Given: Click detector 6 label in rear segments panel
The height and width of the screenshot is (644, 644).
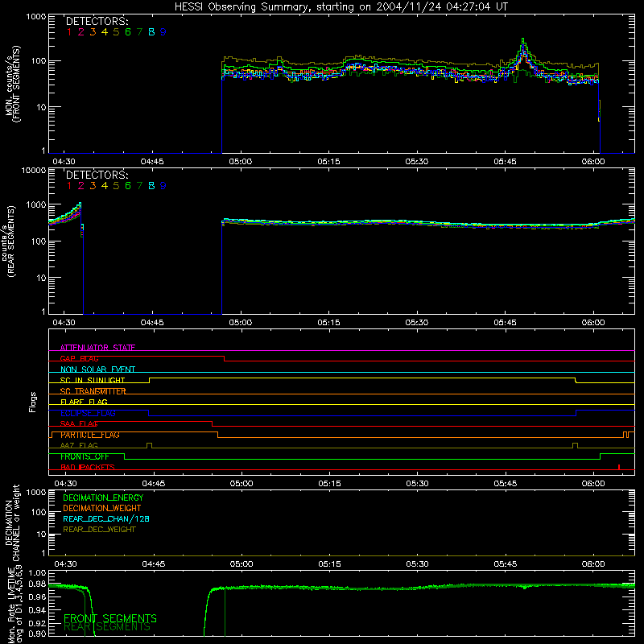Looking at the screenshot, I should (x=128, y=186).
